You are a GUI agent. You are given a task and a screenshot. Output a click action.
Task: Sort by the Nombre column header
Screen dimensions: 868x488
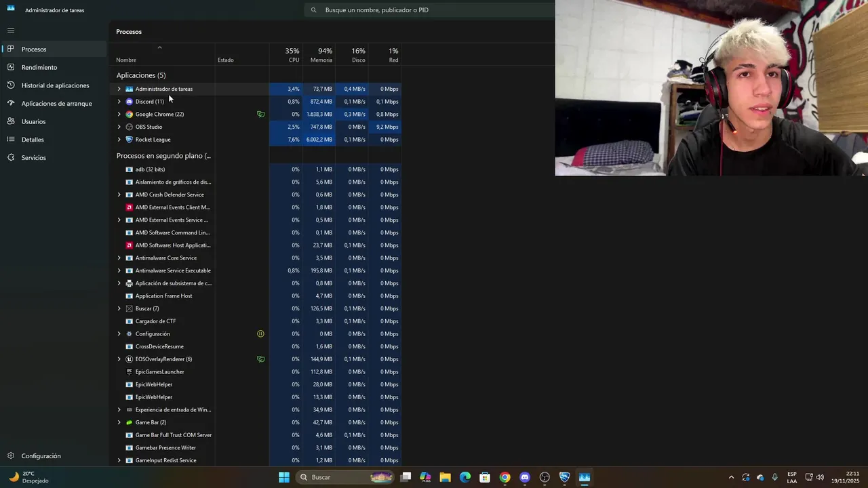tap(126, 60)
